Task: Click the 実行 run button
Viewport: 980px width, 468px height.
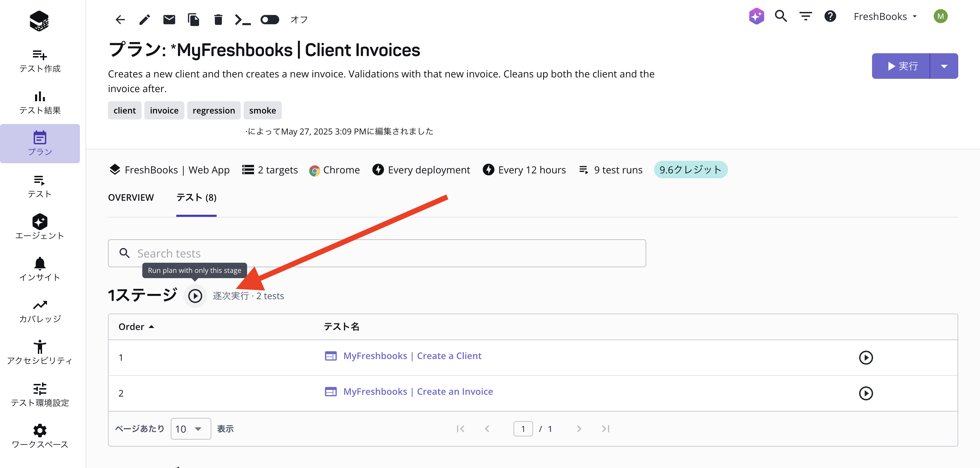Action: coord(901,66)
